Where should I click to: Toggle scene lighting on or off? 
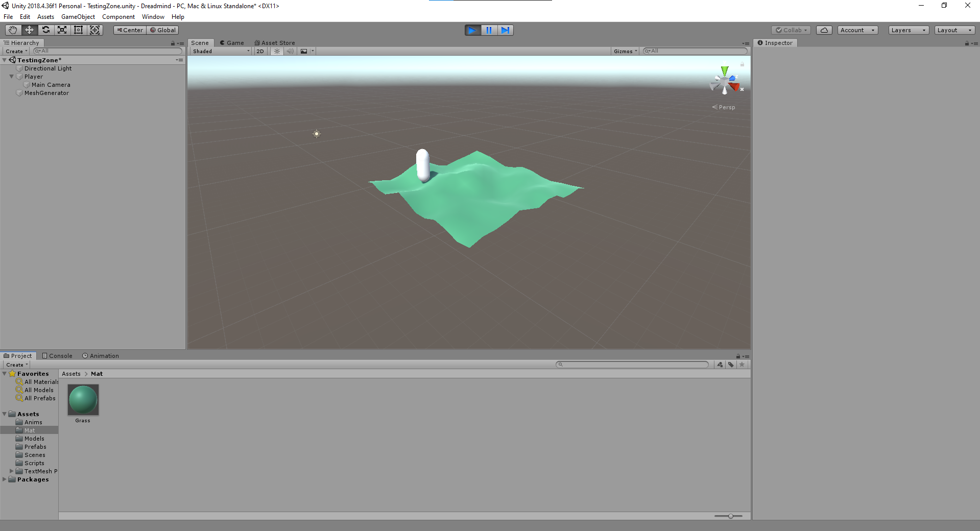277,51
